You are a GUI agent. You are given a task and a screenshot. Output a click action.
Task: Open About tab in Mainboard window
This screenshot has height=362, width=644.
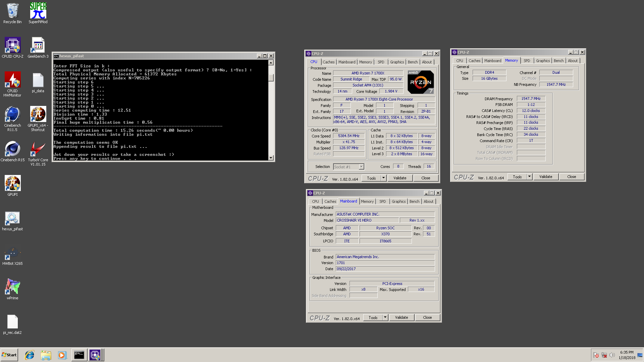pos(429,201)
